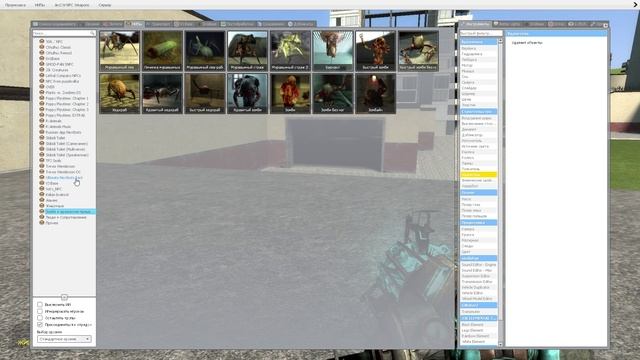Collapse the NPC options panel handle
The width and height of the screenshot is (640, 360).
pos(64,297)
